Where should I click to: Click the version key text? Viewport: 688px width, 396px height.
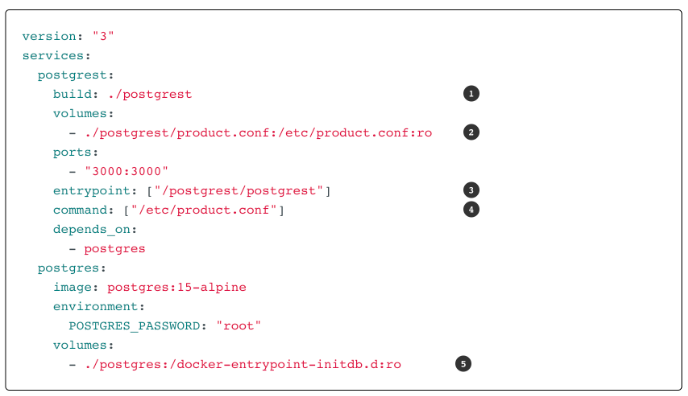pos(49,36)
